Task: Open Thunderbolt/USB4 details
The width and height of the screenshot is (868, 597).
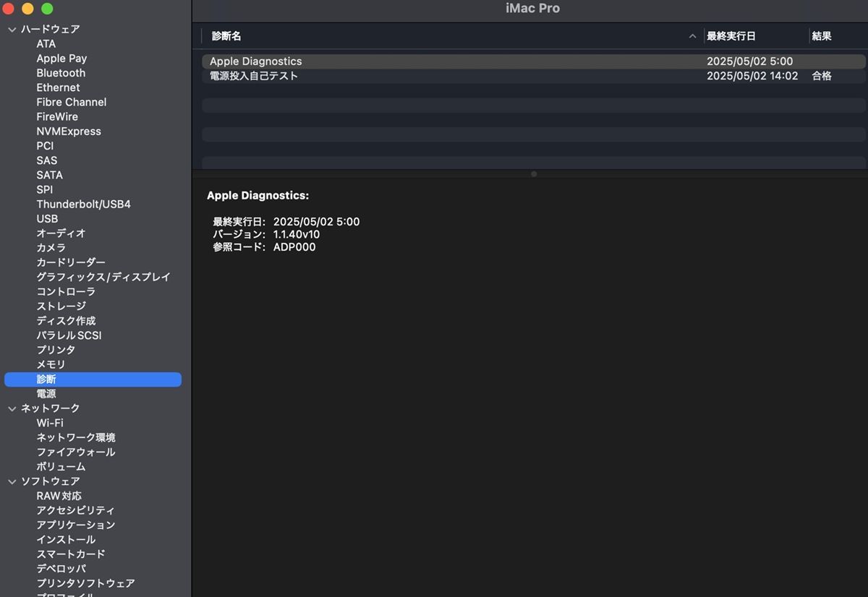Action: pos(84,205)
